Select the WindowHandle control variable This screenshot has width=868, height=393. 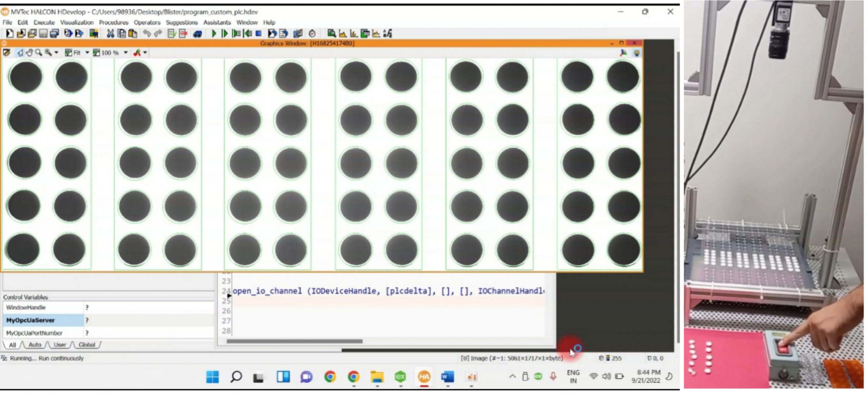point(108,308)
